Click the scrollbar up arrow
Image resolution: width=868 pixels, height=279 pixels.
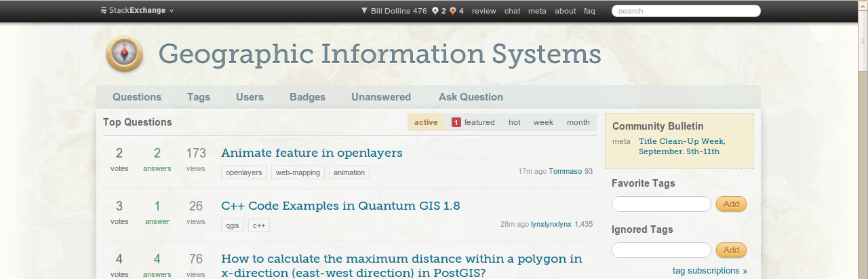pyautogui.click(x=863, y=5)
